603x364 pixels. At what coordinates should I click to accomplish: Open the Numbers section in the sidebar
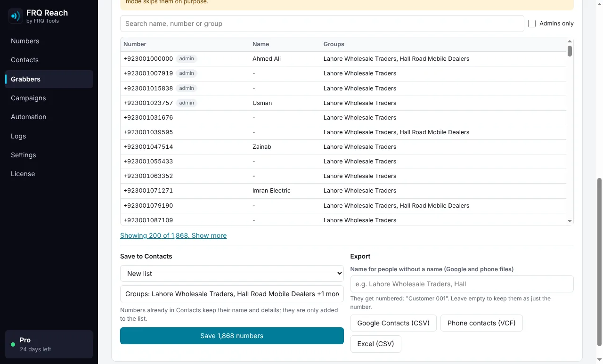tap(49, 41)
